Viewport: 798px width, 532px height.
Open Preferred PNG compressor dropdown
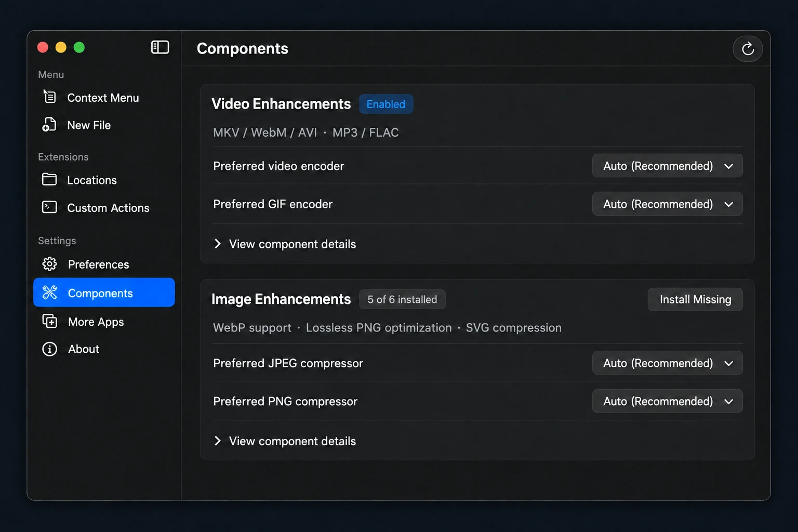pos(667,401)
